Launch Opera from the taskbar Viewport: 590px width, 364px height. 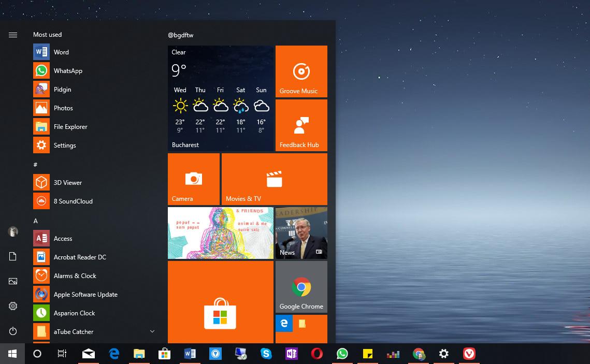tap(317, 354)
